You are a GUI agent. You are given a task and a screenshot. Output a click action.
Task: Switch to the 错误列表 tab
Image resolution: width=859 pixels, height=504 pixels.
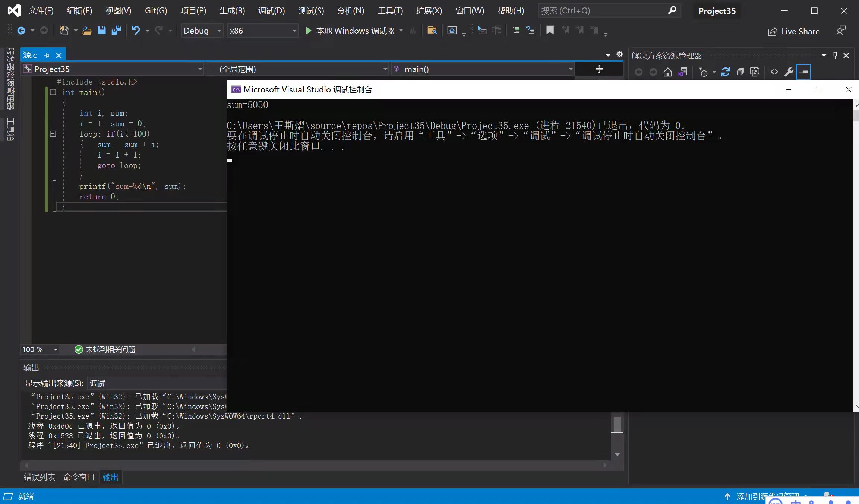39,477
